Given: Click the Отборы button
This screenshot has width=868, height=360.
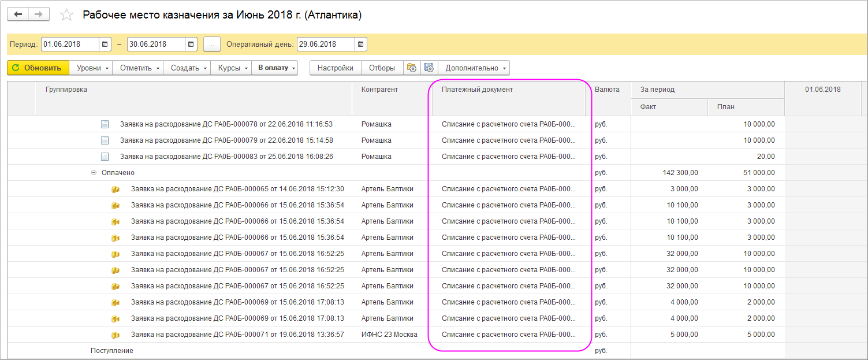Looking at the screenshot, I should (382, 68).
